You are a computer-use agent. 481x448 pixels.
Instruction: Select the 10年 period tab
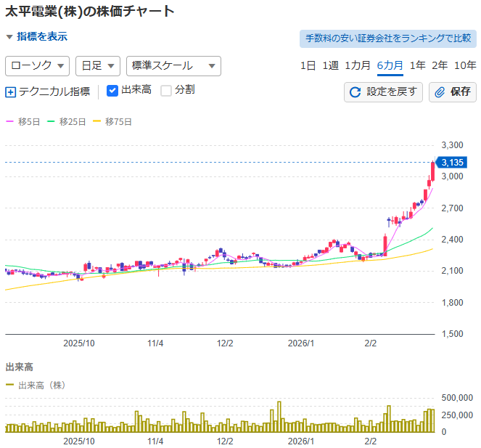465,65
